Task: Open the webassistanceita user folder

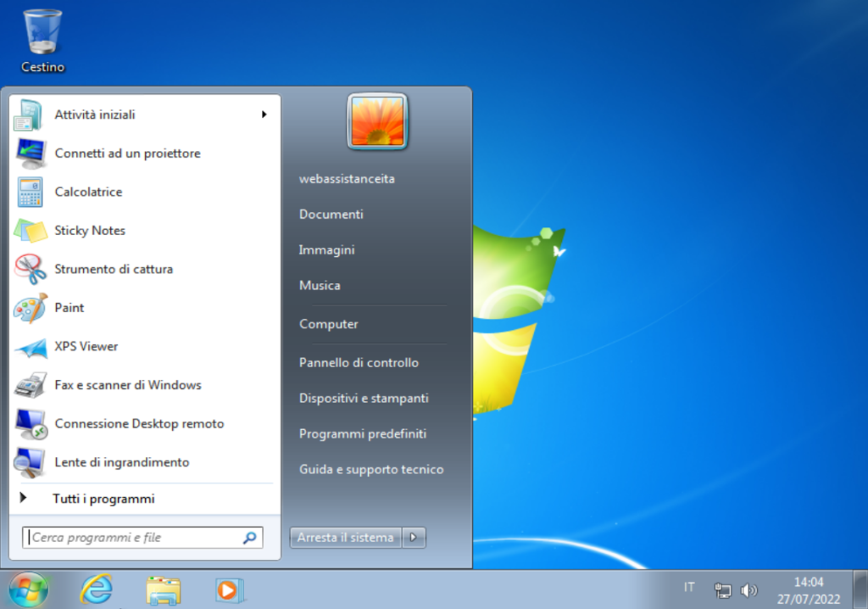Action: pos(347,179)
